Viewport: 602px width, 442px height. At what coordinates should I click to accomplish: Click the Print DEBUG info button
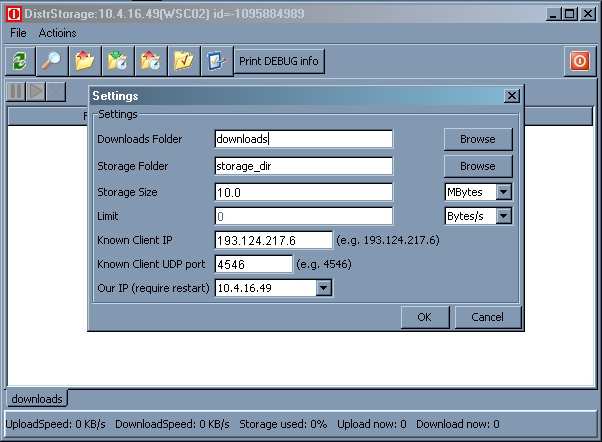[279, 61]
